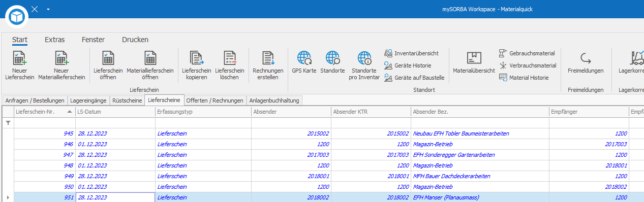Open quick access toolbar dropdown arrow
This screenshot has width=644, height=202.
click(x=48, y=10)
